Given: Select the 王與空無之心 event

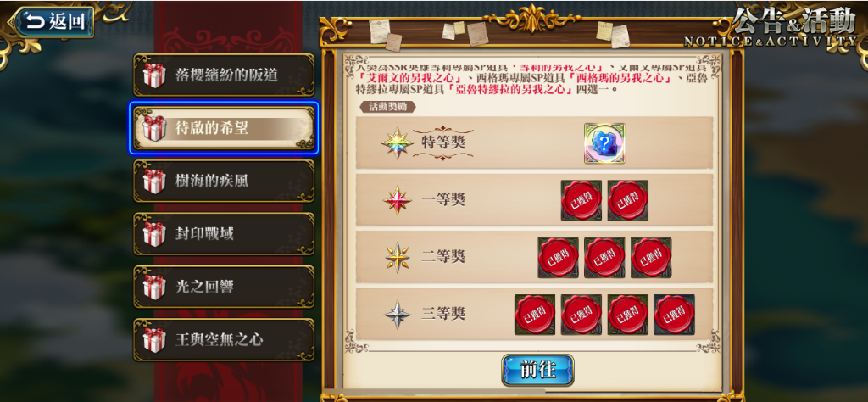Looking at the screenshot, I should point(224,339).
